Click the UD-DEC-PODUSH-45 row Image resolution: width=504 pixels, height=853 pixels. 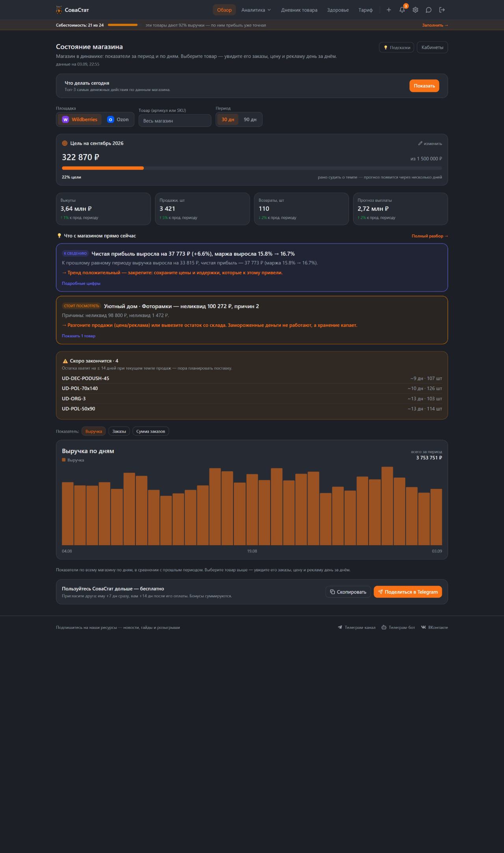pyautogui.click(x=252, y=378)
